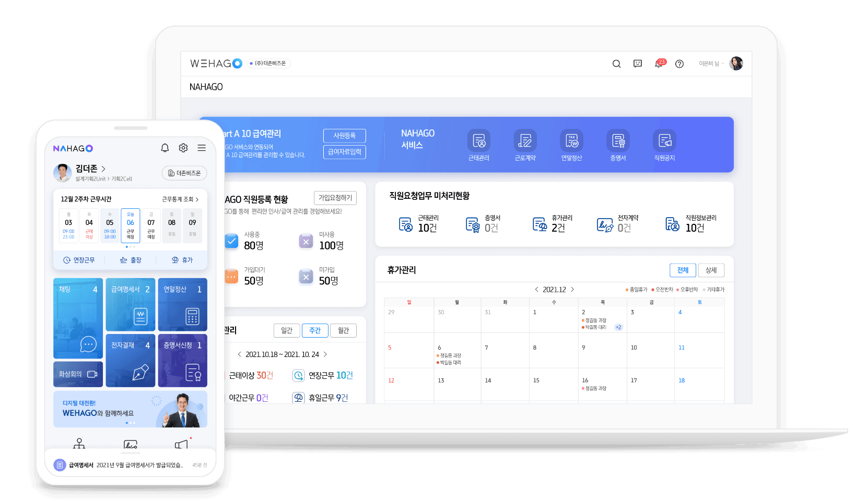Tap the phone notification bell icon

[165, 148]
